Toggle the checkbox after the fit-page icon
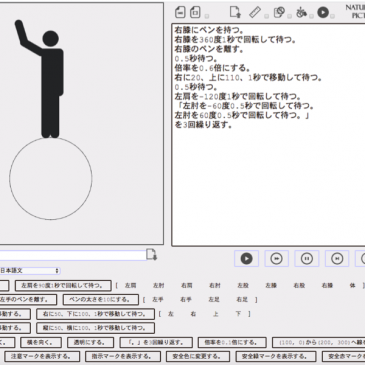365x365 pixels. click(207, 16)
